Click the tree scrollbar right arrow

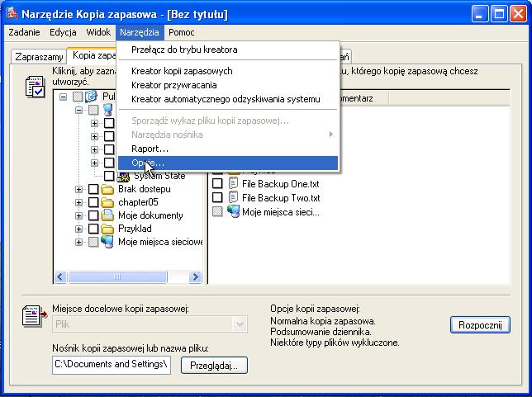pyautogui.click(x=195, y=277)
